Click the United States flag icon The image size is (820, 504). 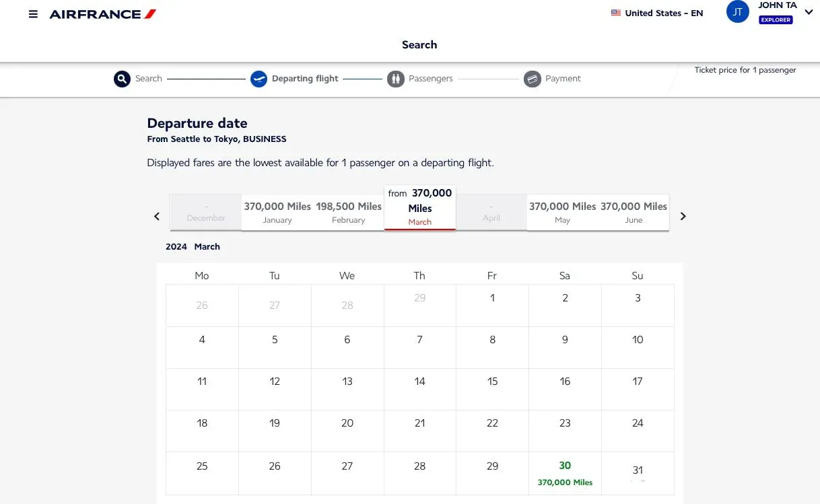[x=616, y=13]
